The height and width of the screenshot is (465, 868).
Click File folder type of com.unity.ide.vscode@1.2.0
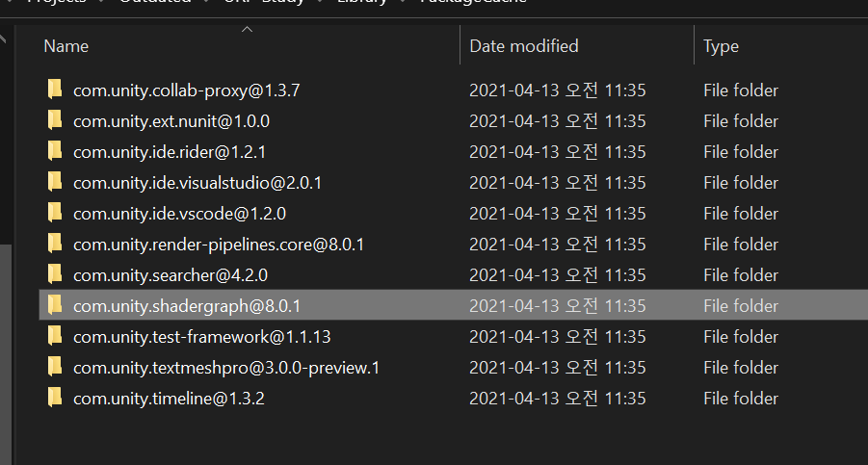pos(741,214)
